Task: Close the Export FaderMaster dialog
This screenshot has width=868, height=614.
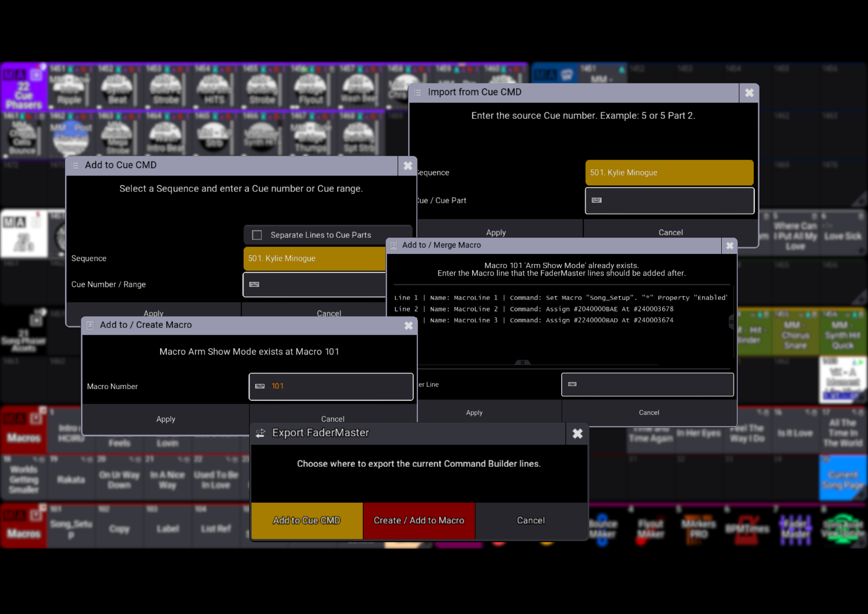Action: [x=577, y=433]
